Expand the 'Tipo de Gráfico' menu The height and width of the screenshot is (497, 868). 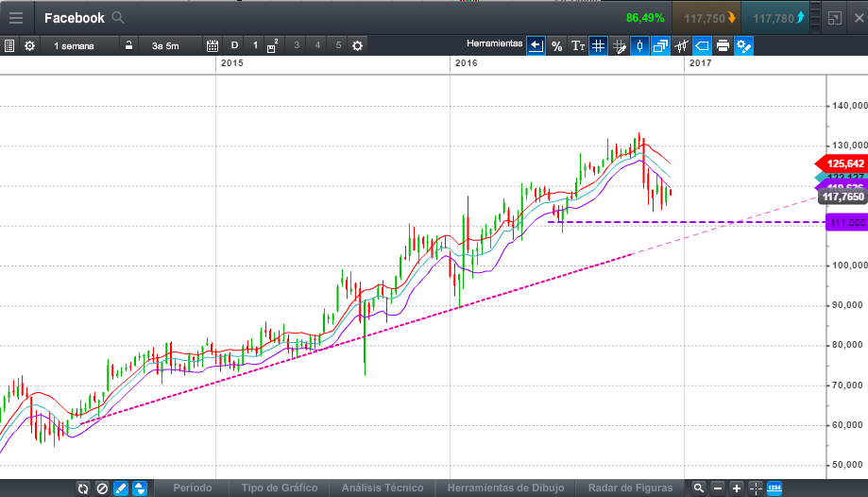click(280, 488)
